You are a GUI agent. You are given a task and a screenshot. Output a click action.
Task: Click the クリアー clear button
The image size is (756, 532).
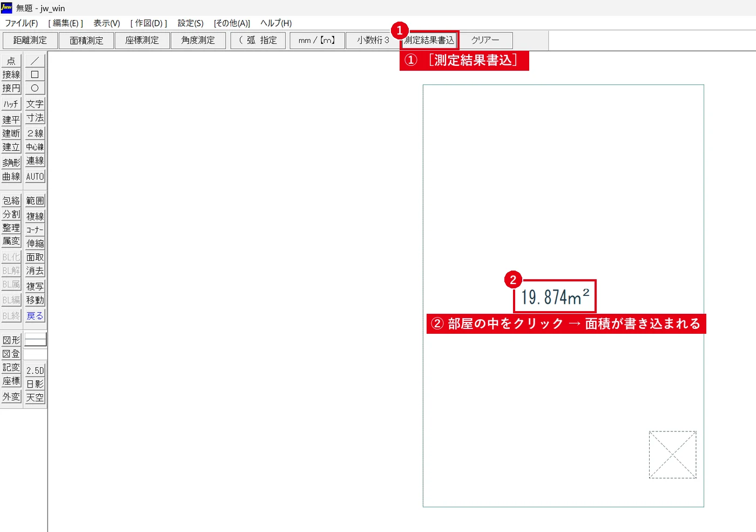[485, 41]
